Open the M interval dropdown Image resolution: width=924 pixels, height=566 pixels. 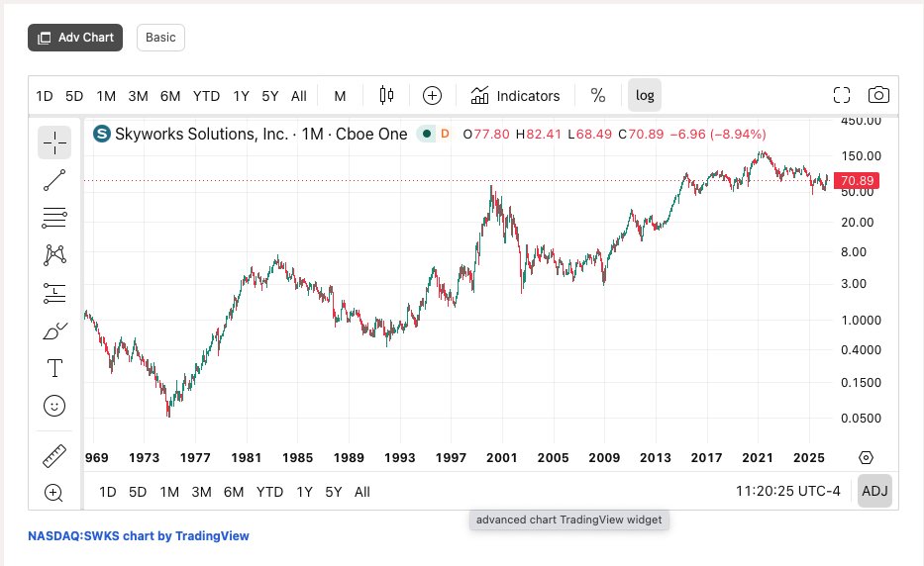(x=340, y=96)
